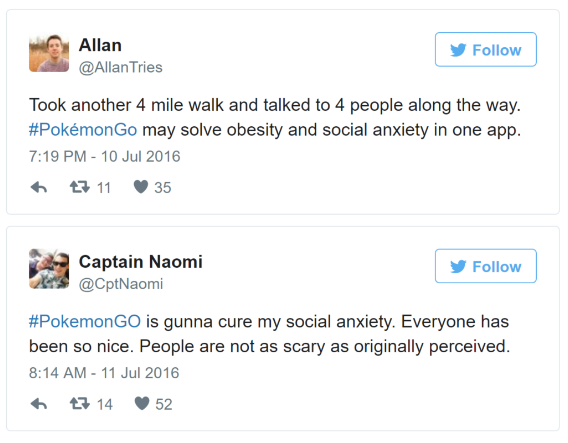Click the display name Allan
Viewport: 568px width, 443px height.
[x=100, y=45]
